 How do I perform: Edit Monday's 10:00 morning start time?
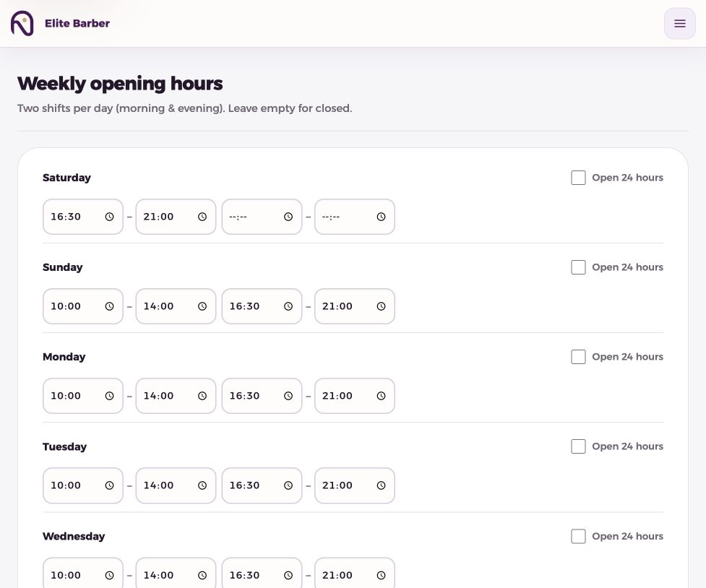83,396
